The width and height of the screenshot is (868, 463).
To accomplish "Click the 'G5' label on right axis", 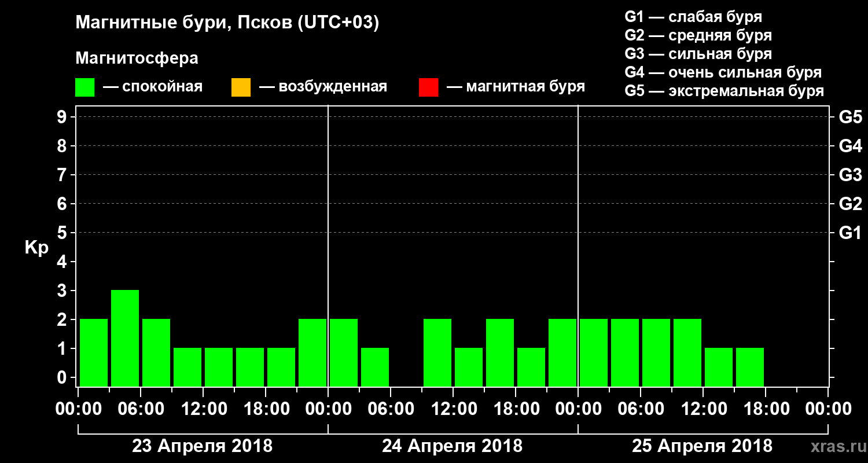I will 850,117.
